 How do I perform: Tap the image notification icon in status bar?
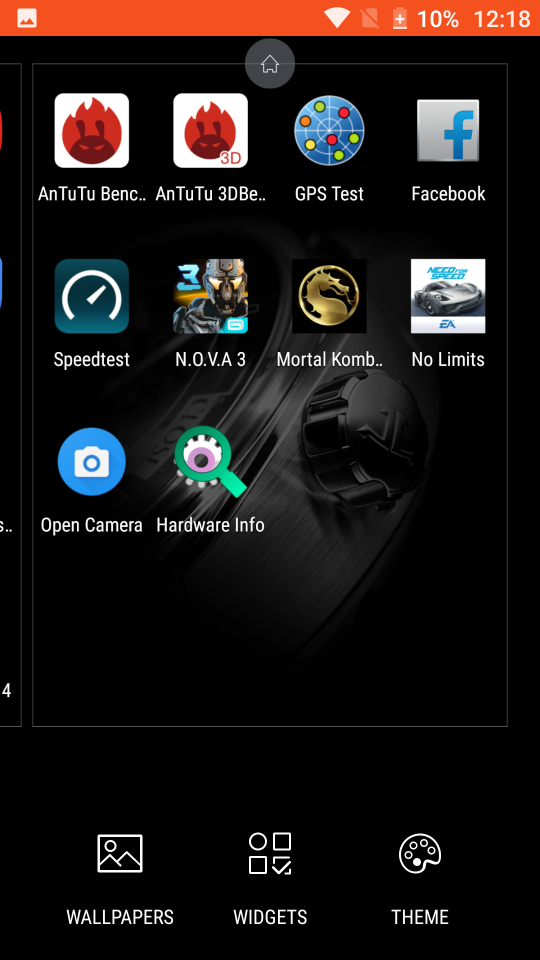27,18
